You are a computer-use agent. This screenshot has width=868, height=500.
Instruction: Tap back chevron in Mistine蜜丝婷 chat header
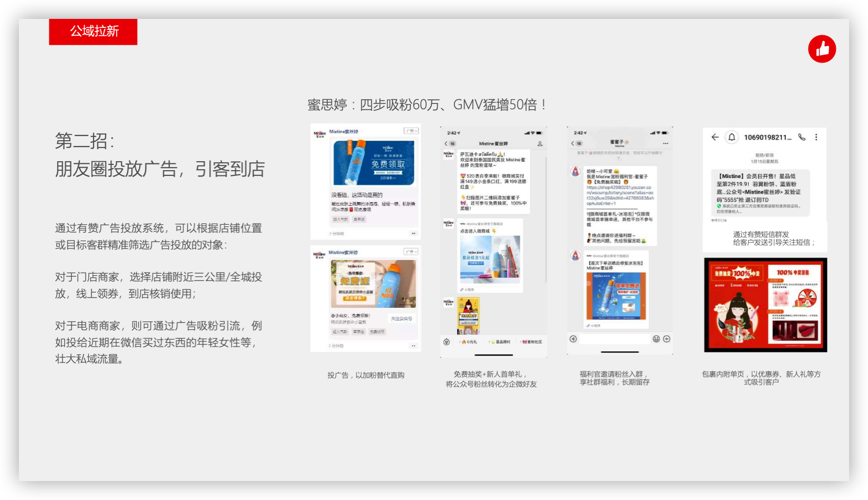tap(446, 143)
